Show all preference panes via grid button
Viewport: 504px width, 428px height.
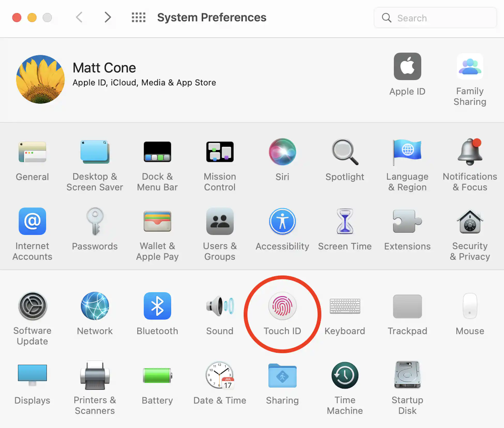(x=138, y=18)
